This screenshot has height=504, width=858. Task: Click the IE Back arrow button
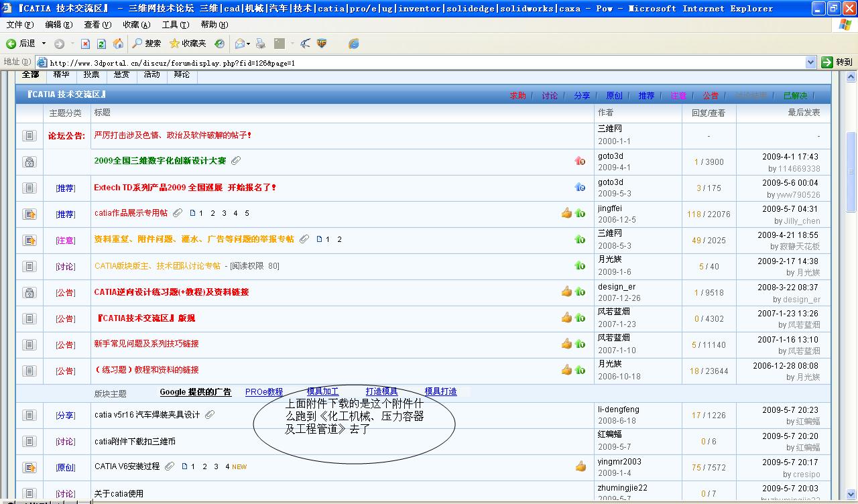coord(11,44)
